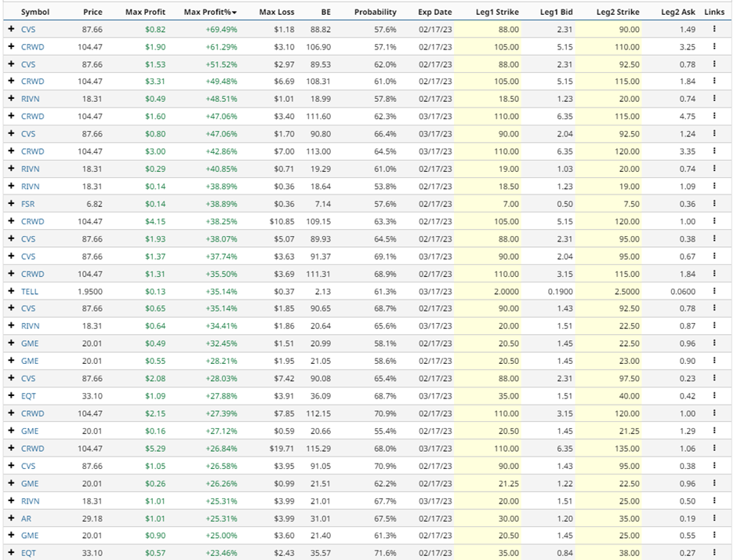
Task: Select the 7.14 BE cell
Action: tap(323, 204)
